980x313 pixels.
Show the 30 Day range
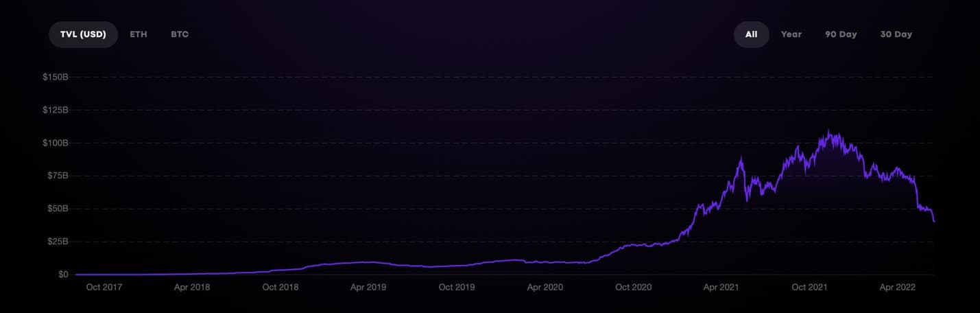[x=896, y=34]
